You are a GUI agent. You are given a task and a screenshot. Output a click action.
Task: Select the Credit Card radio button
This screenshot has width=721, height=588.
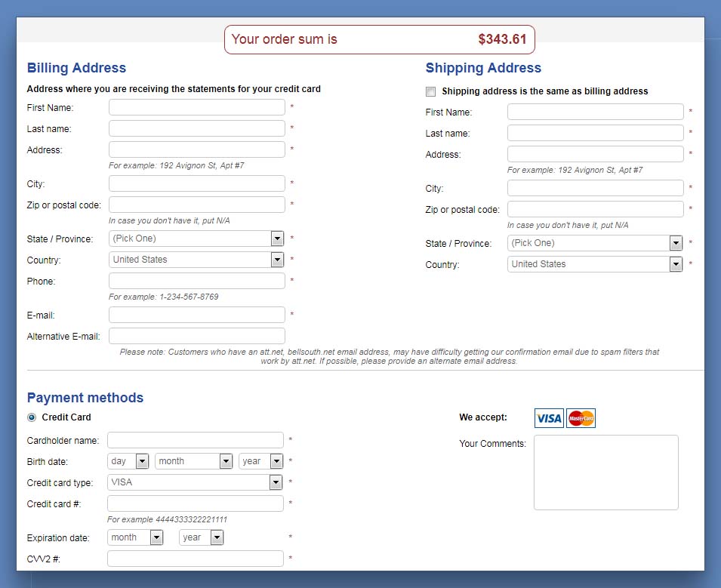32,417
